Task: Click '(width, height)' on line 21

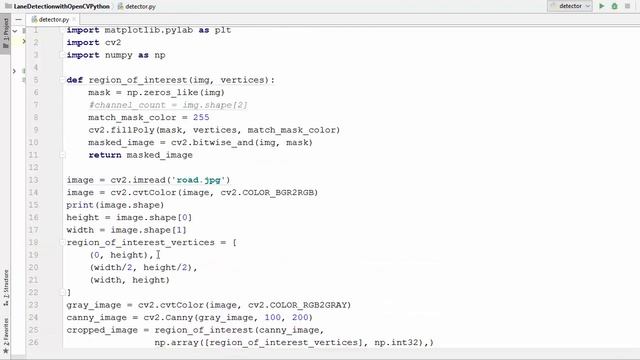Action: pyautogui.click(x=129, y=280)
